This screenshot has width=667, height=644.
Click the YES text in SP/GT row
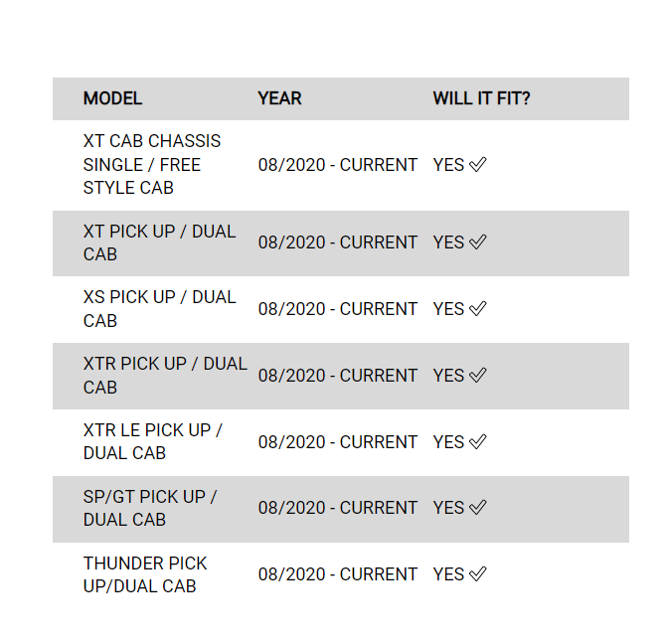coord(448,508)
